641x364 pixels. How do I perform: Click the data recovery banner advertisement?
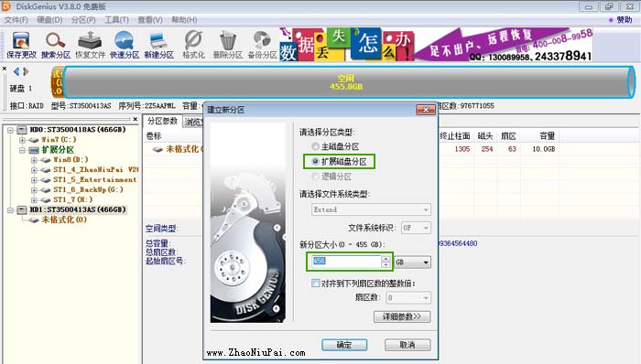click(x=436, y=45)
